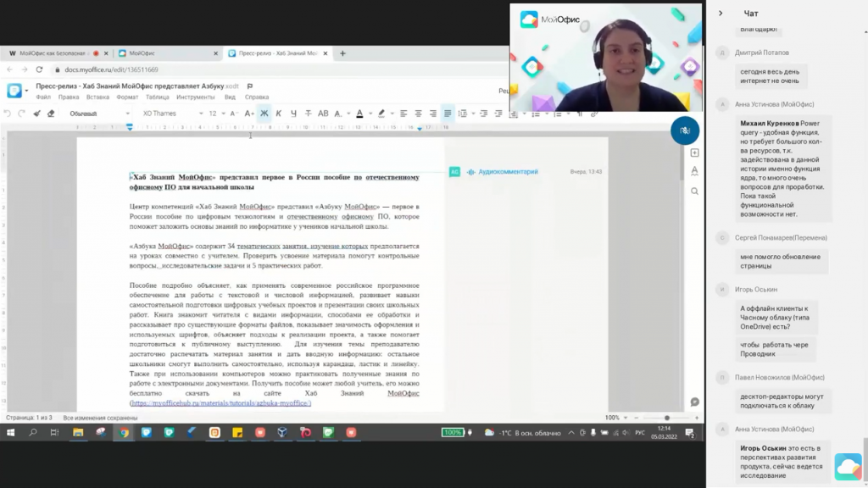Screen dimensions: 868x488
Task: Toggle strikethrough text formatting
Action: click(309, 114)
